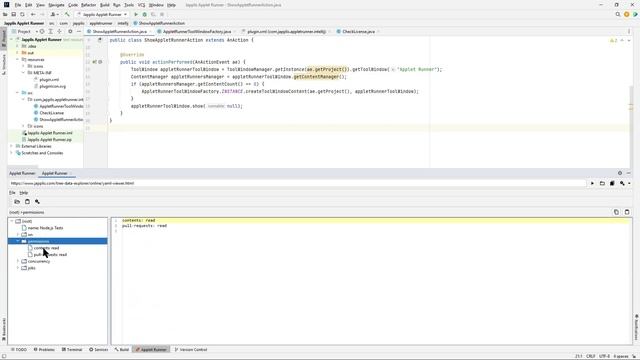Start debugging with the bug icon
Screen dimensions: 640x360
[x=144, y=14]
